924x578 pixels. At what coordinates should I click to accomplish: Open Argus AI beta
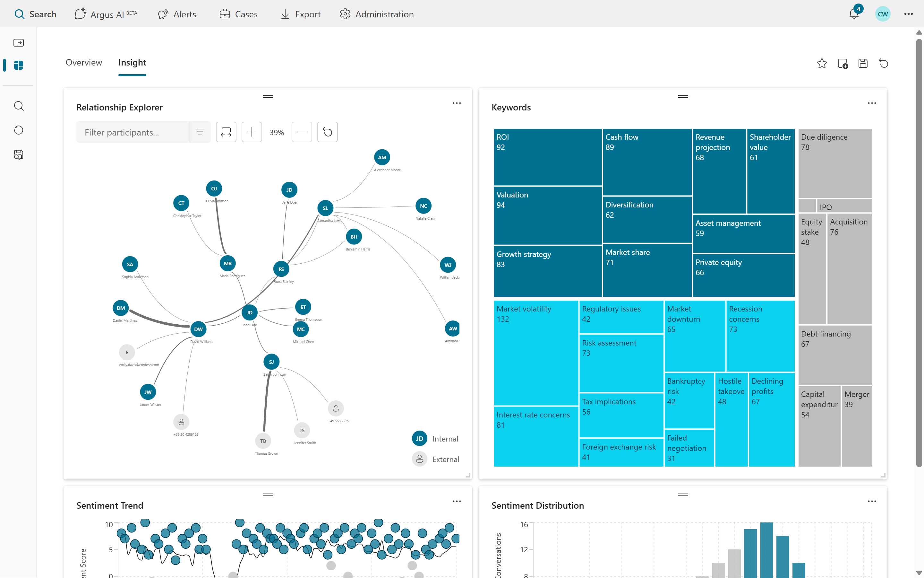(106, 14)
